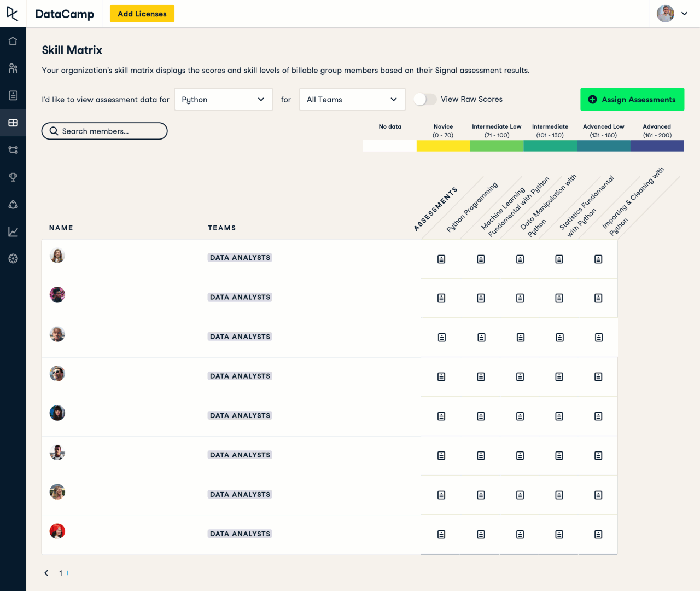Select the Skill Matrix sidebar item
This screenshot has width=700, height=591.
[x=13, y=123]
